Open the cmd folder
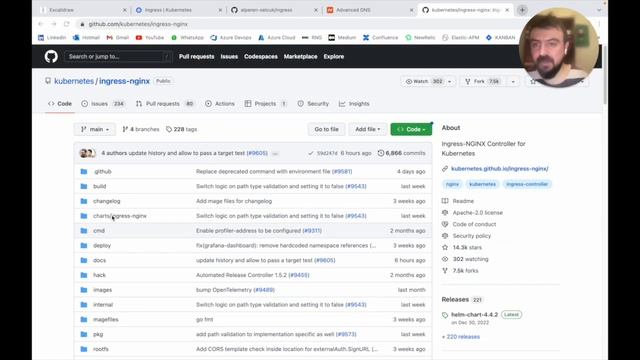640x360 pixels. [99, 231]
